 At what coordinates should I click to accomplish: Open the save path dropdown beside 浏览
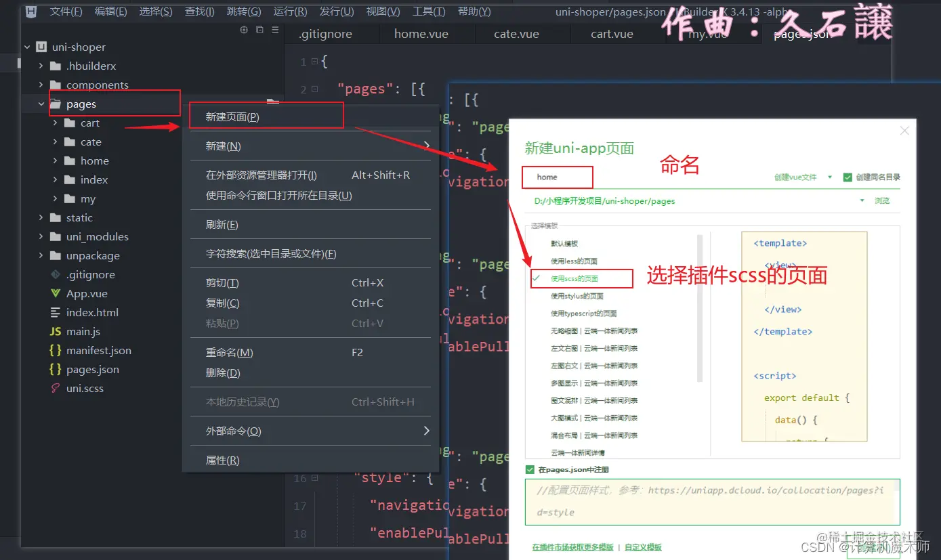click(862, 200)
